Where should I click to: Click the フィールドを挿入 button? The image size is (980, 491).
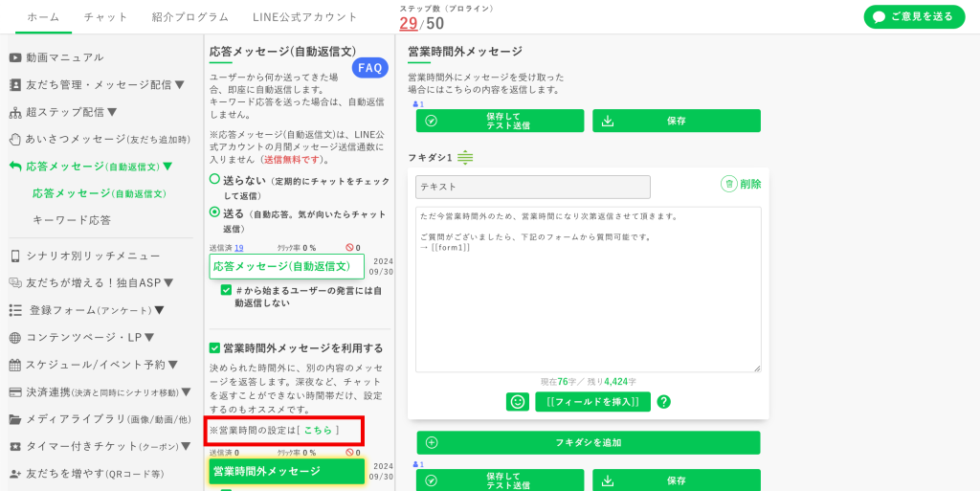[592, 402]
